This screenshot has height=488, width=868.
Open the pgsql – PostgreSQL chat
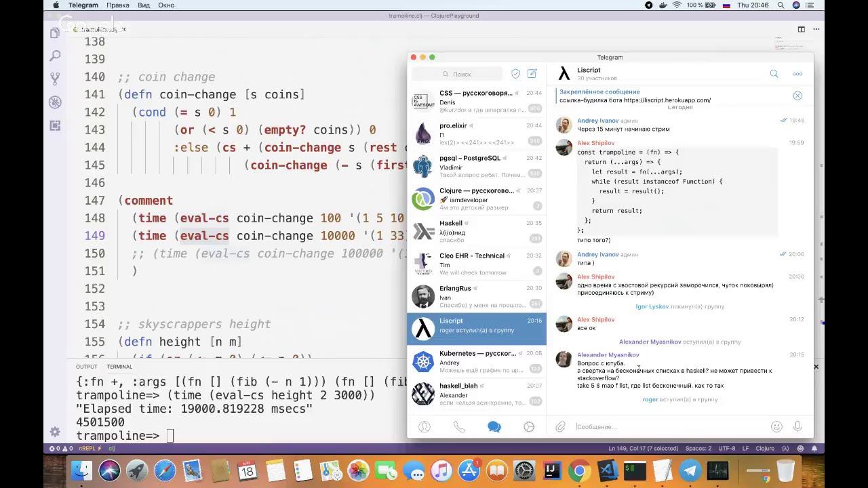(x=477, y=166)
